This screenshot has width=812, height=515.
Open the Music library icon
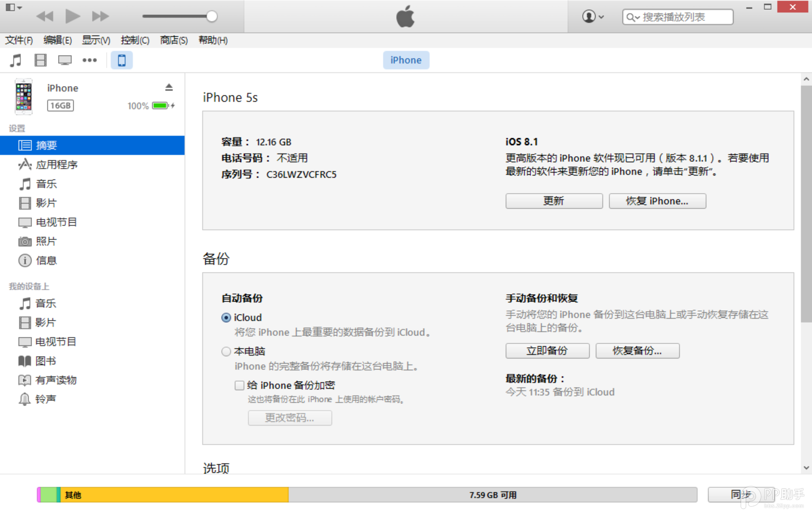[15, 60]
